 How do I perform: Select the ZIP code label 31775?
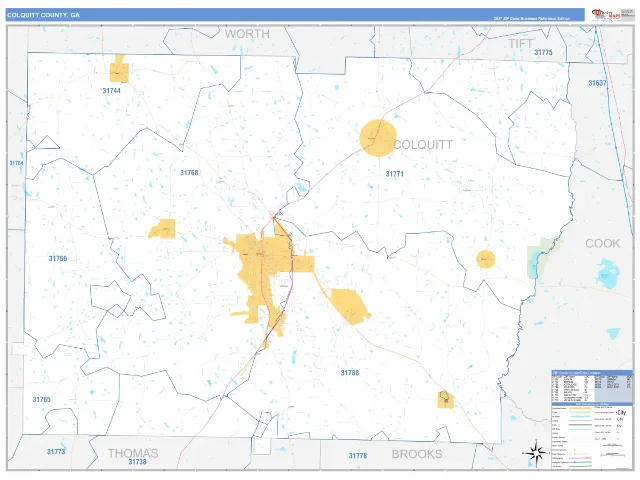[x=543, y=53]
